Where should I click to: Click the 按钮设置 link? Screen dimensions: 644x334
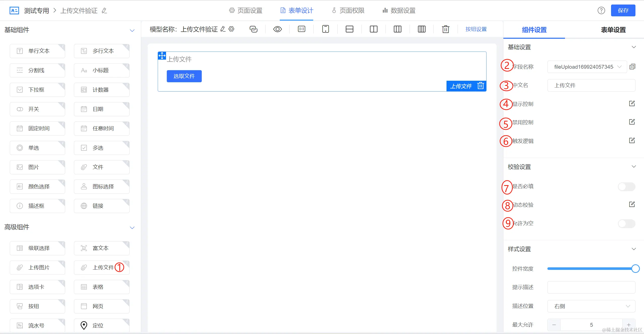476,29
